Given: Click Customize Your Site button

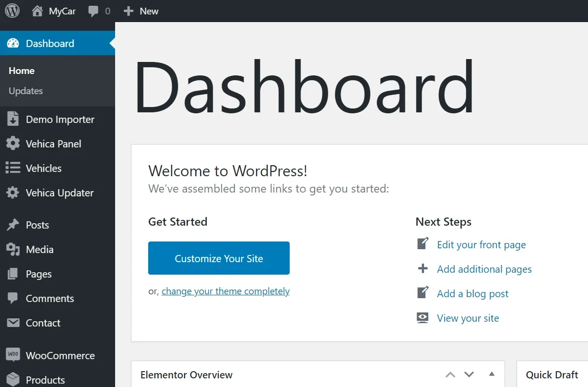Looking at the screenshot, I should (219, 258).
